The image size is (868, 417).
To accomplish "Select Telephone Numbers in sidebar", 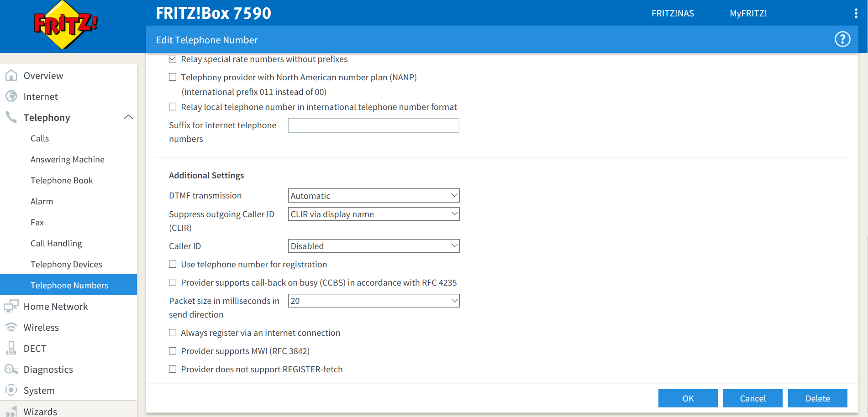I will click(x=68, y=285).
